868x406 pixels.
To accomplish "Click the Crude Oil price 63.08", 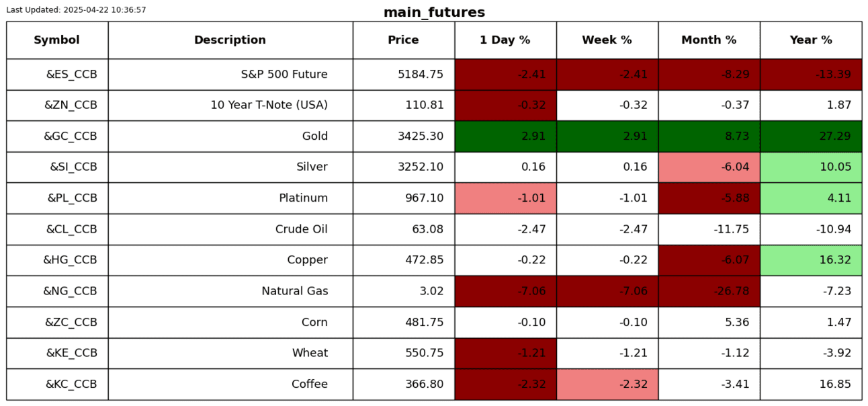I will tap(427, 229).
